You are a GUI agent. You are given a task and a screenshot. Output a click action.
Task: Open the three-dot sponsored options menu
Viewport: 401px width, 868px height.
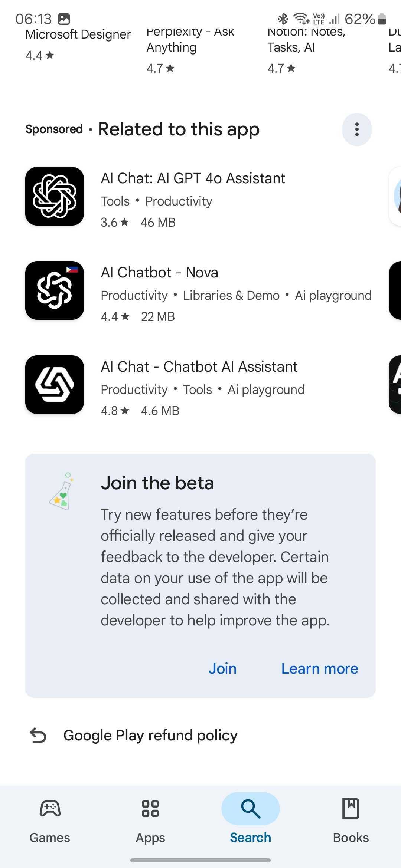pyautogui.click(x=357, y=129)
